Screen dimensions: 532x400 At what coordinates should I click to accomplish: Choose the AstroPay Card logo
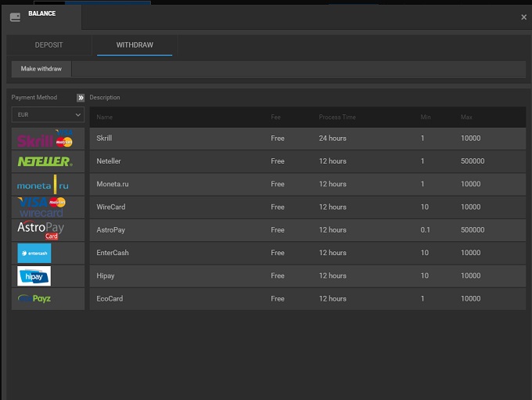41,230
